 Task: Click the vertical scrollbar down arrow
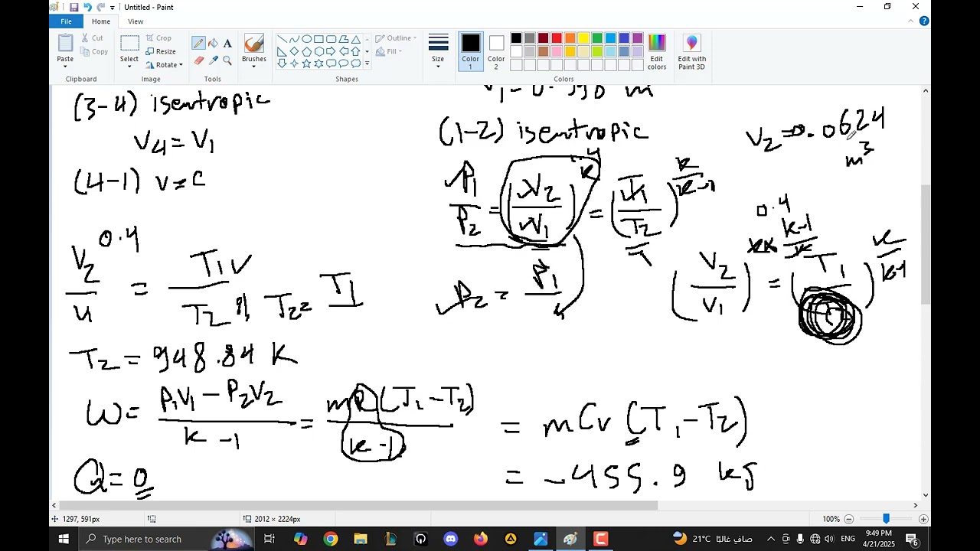(926, 495)
